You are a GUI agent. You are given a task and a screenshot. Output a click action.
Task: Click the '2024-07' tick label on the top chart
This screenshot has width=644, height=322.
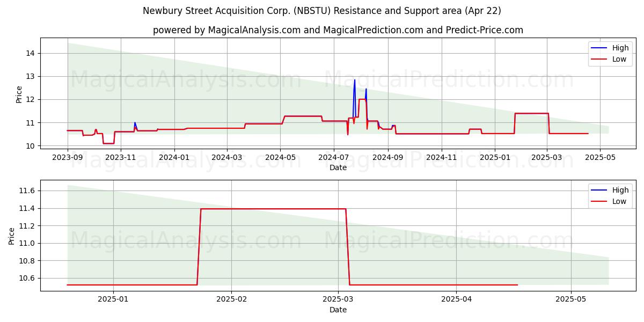334,157
